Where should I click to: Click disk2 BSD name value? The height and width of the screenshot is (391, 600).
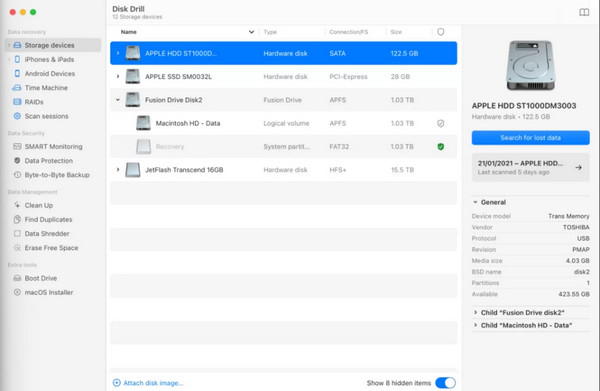point(582,272)
